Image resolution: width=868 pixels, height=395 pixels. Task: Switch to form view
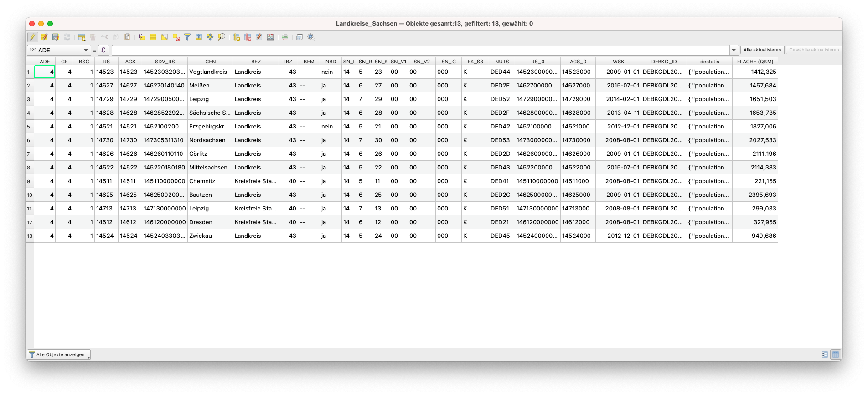point(825,354)
